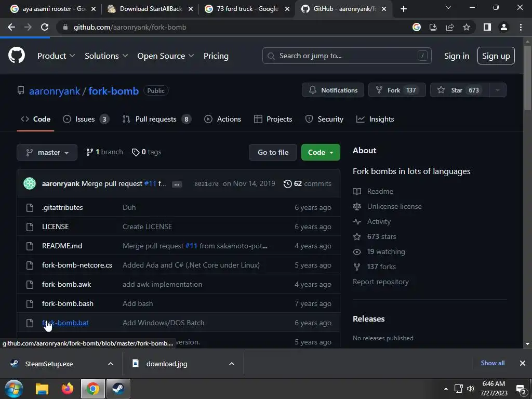Click the share page icon

(450, 27)
